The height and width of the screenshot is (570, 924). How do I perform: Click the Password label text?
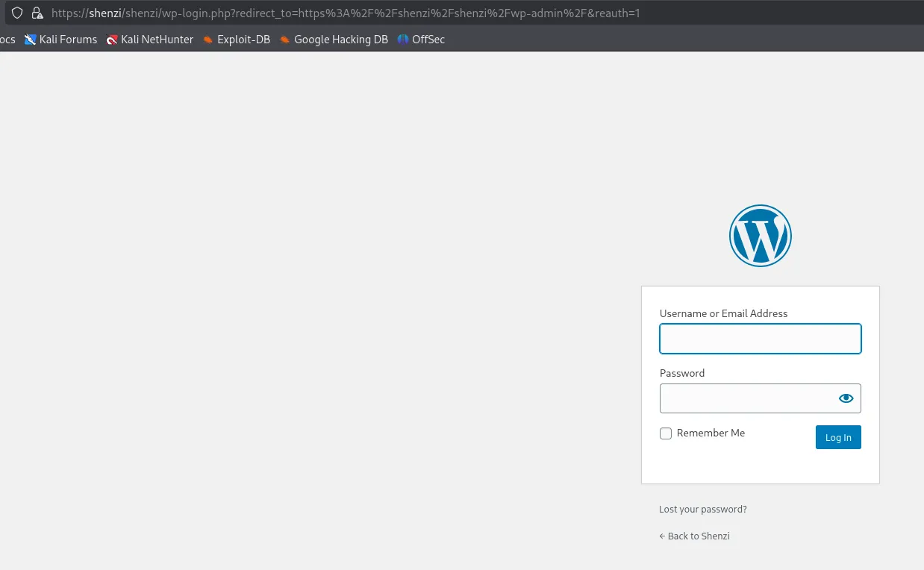click(x=682, y=373)
